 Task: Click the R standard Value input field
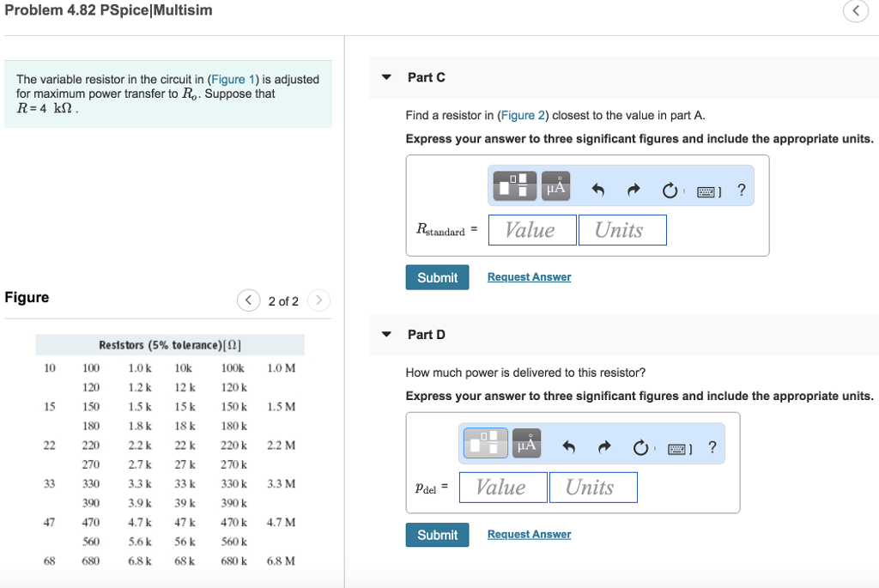[x=532, y=230]
